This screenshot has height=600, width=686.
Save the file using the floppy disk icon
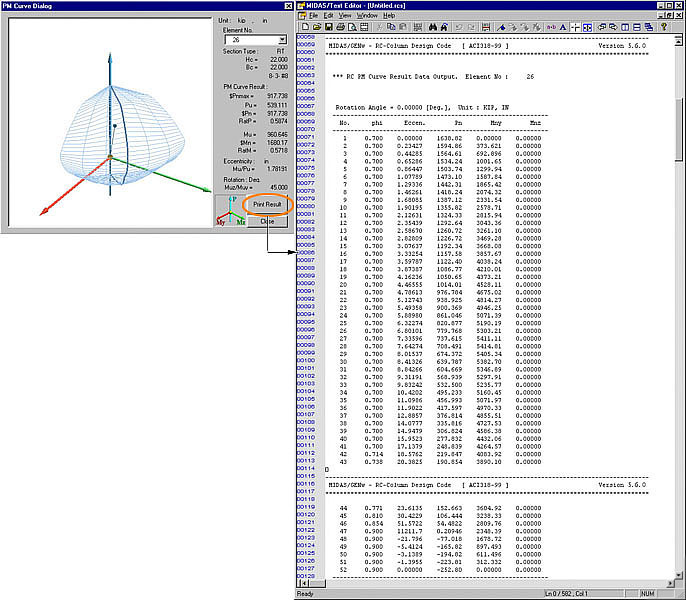click(330, 27)
